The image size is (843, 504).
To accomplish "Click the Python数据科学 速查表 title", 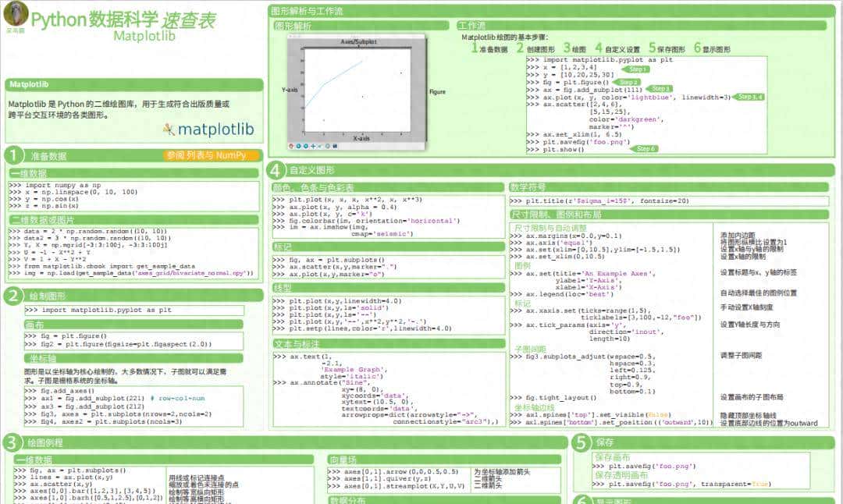I will coord(123,20).
